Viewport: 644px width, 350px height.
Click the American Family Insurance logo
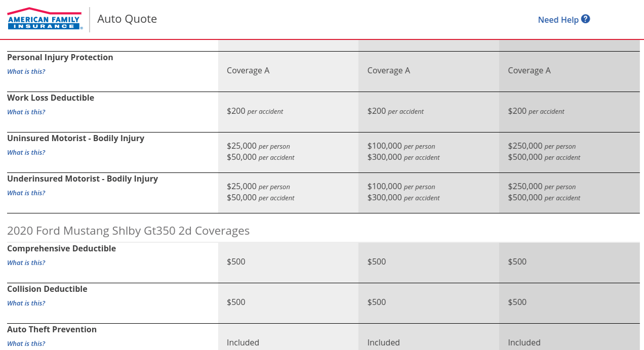[x=44, y=19]
